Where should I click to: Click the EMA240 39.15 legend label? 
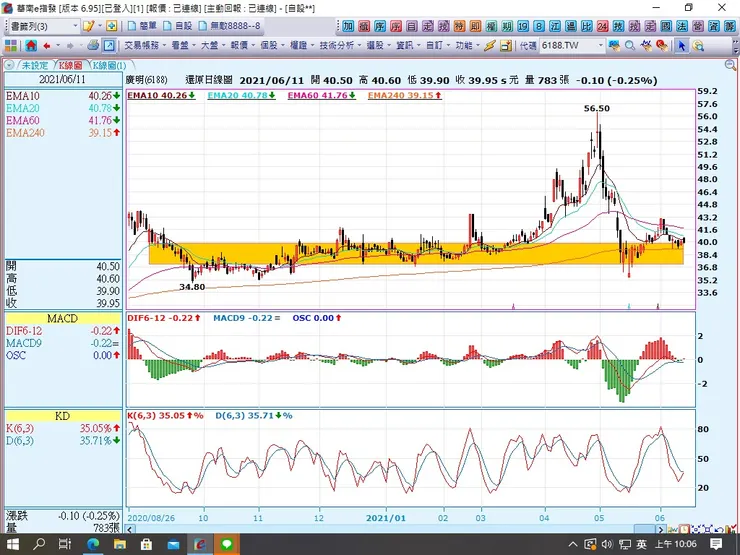click(x=404, y=95)
